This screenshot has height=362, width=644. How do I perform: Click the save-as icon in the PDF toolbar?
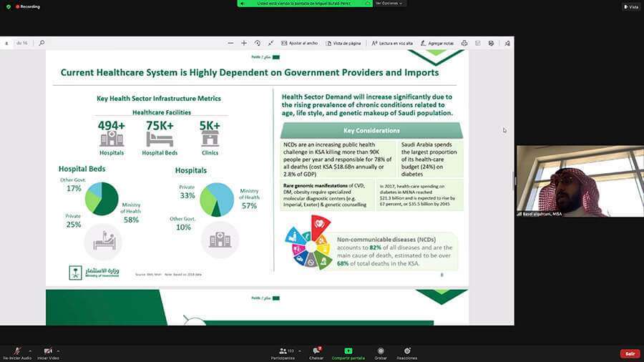point(491,43)
